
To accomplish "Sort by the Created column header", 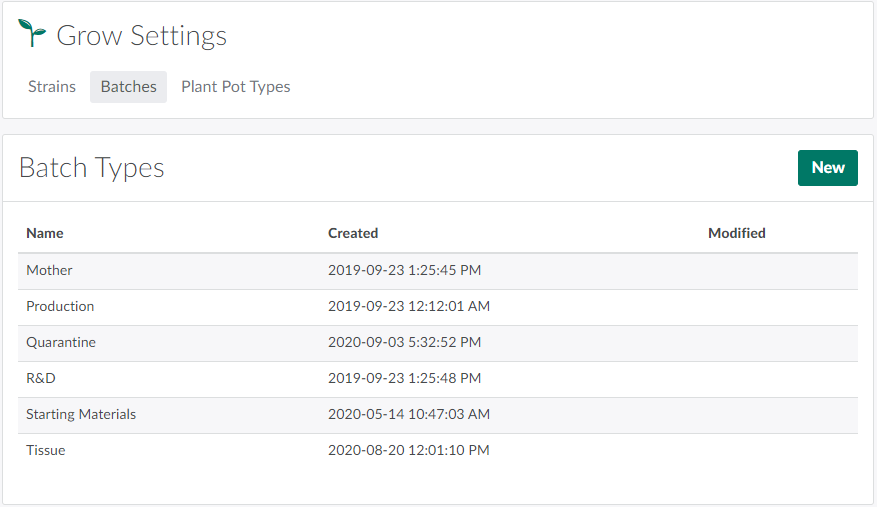I will [x=353, y=233].
